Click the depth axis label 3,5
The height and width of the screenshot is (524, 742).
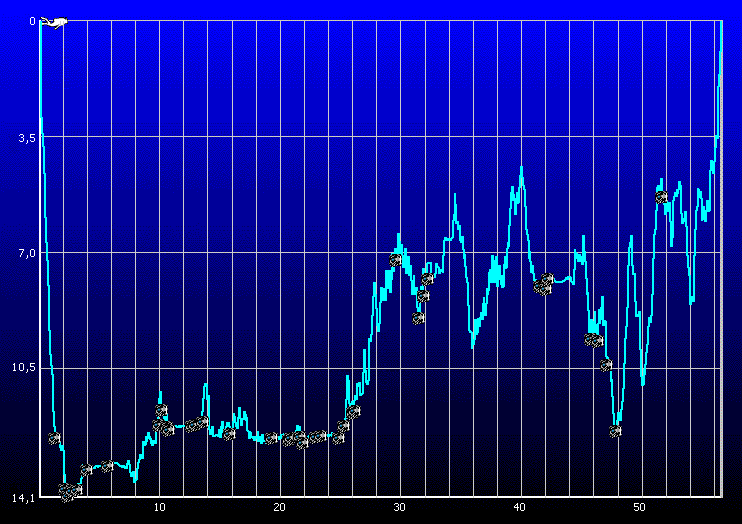click(27, 138)
